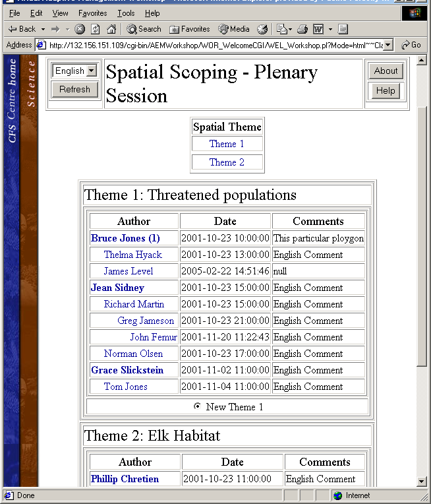The image size is (431, 504).
Task: Open the Back history dropdown arrow
Action: tap(43, 29)
